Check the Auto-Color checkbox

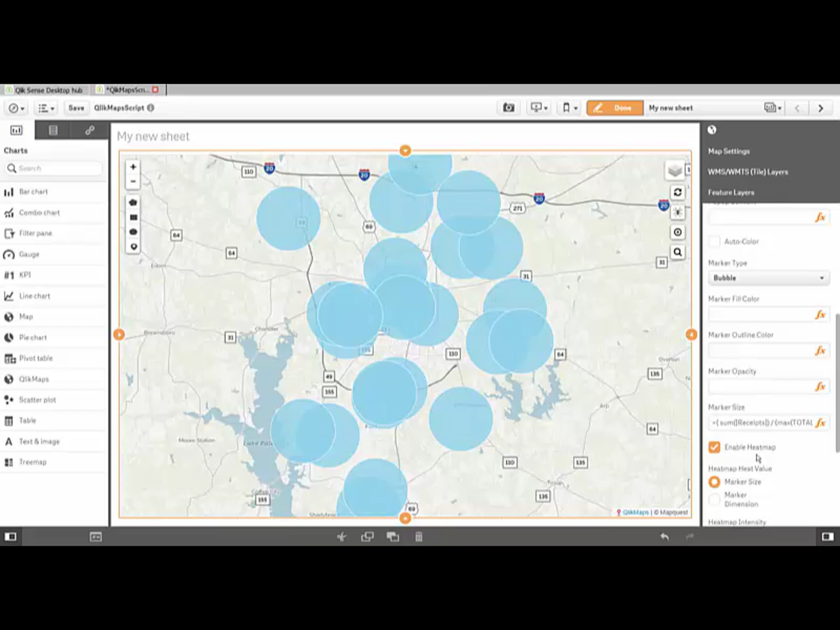pos(714,241)
